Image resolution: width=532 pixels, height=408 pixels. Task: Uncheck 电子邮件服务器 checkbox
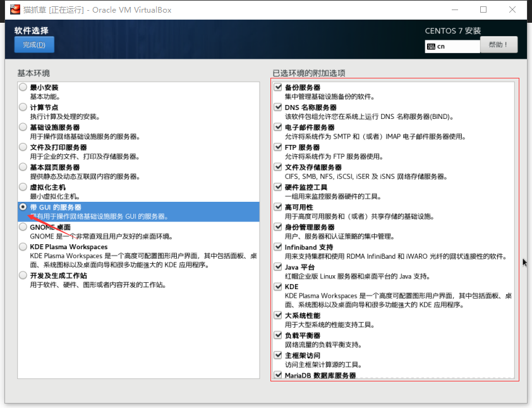point(278,127)
